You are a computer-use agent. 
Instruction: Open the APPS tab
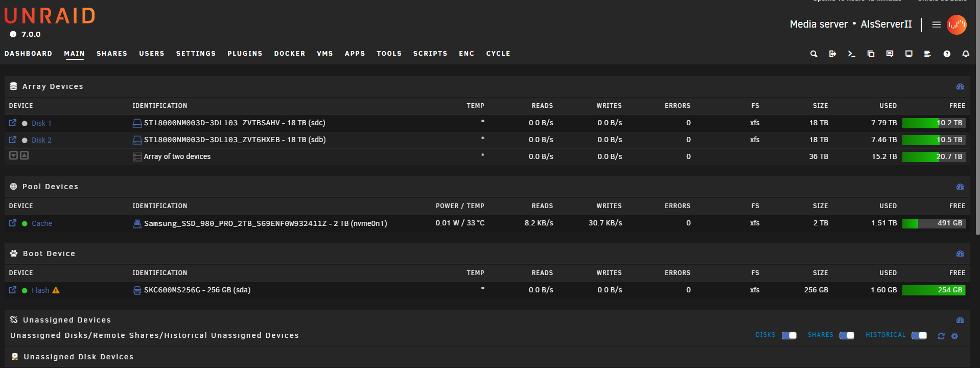click(355, 53)
